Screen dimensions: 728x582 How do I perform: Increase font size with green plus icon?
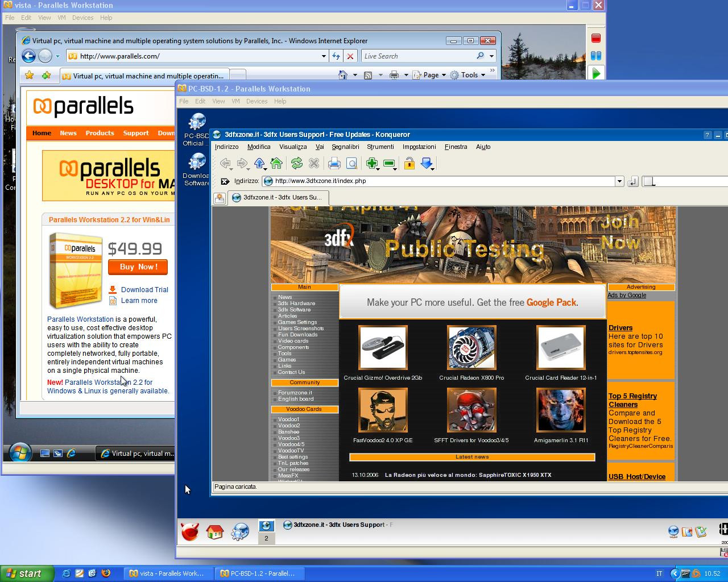pyautogui.click(x=372, y=164)
